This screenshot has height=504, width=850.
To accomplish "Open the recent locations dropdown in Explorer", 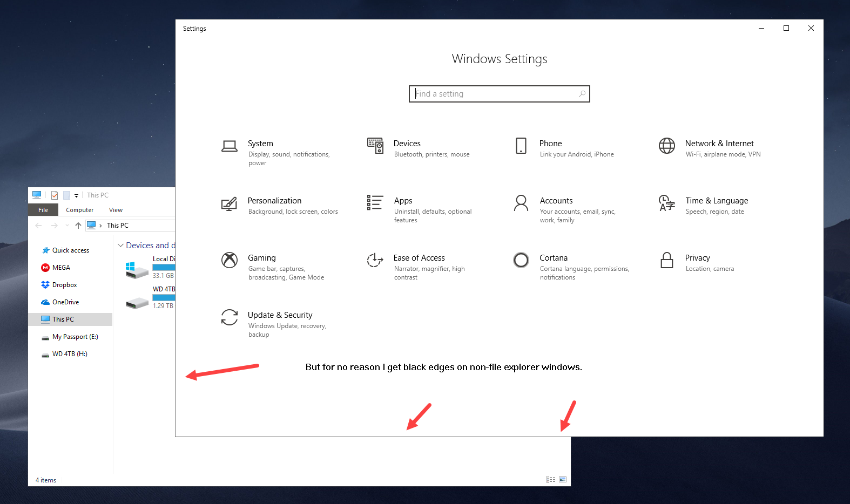I will point(67,226).
